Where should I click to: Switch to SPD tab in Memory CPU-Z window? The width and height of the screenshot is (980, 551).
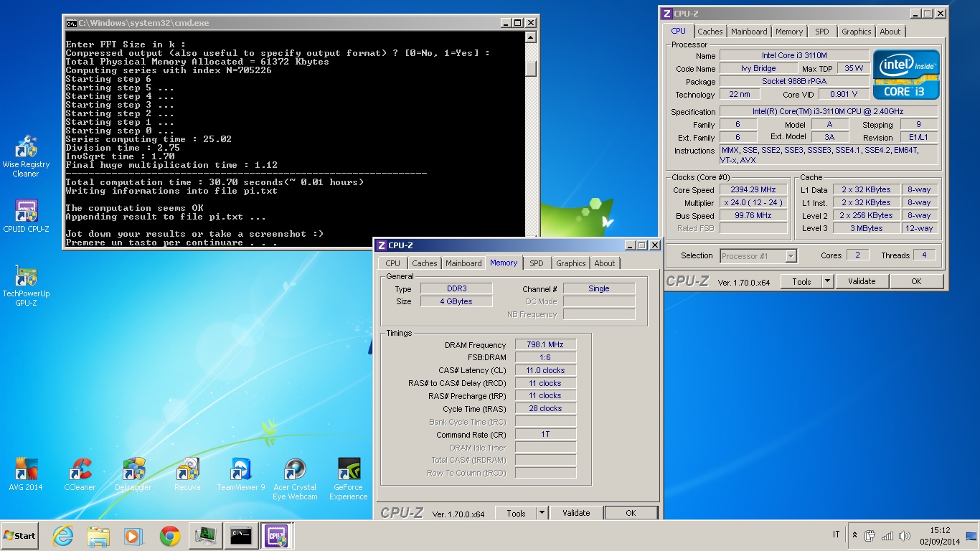pos(537,263)
